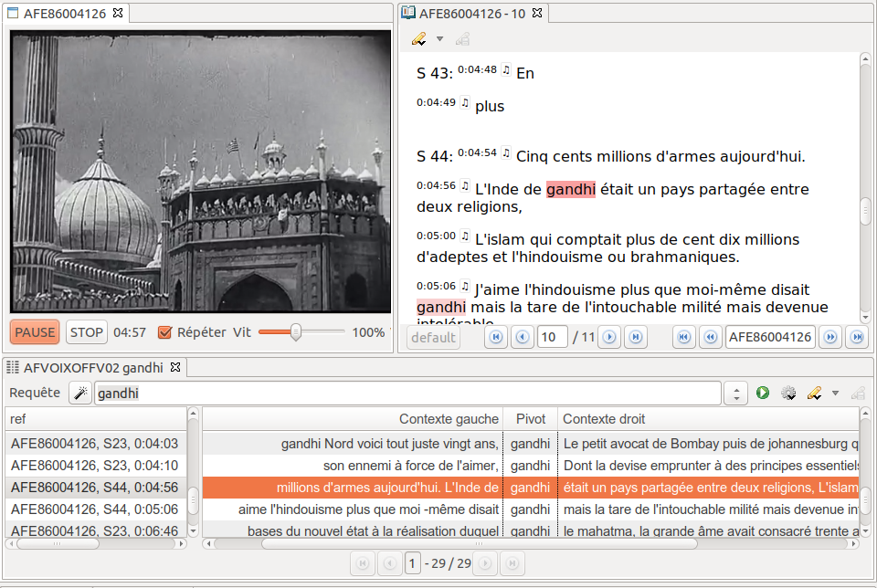The height and width of the screenshot is (588, 877).
Task: Go to first page of edition
Action: pos(497,338)
